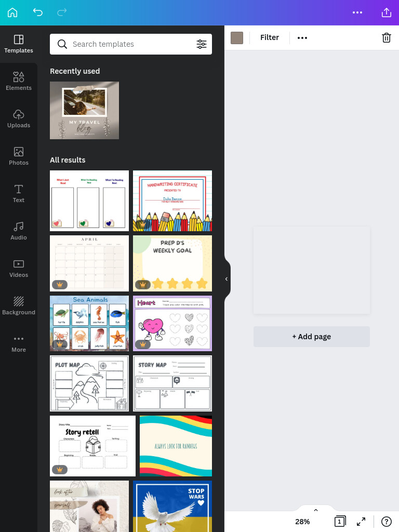Click the Filter button
Image resolution: width=399 pixels, height=532 pixels.
[x=270, y=37]
